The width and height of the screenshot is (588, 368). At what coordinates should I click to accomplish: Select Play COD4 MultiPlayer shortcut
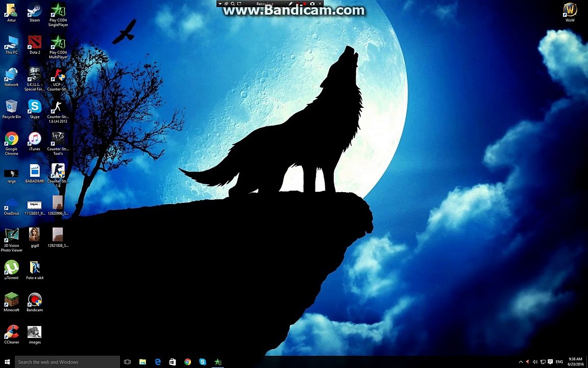coord(58,48)
